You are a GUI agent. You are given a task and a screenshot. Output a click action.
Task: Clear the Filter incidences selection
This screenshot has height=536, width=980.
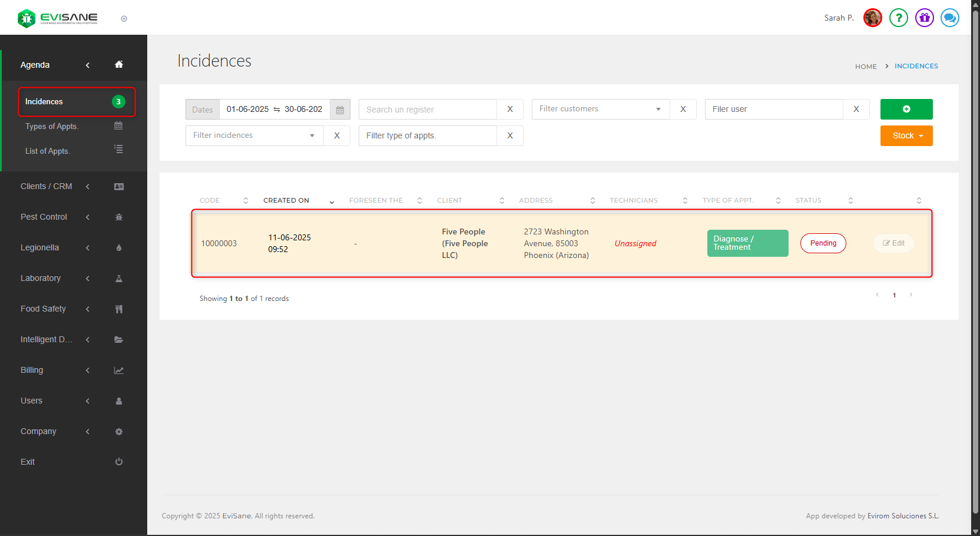pos(337,135)
